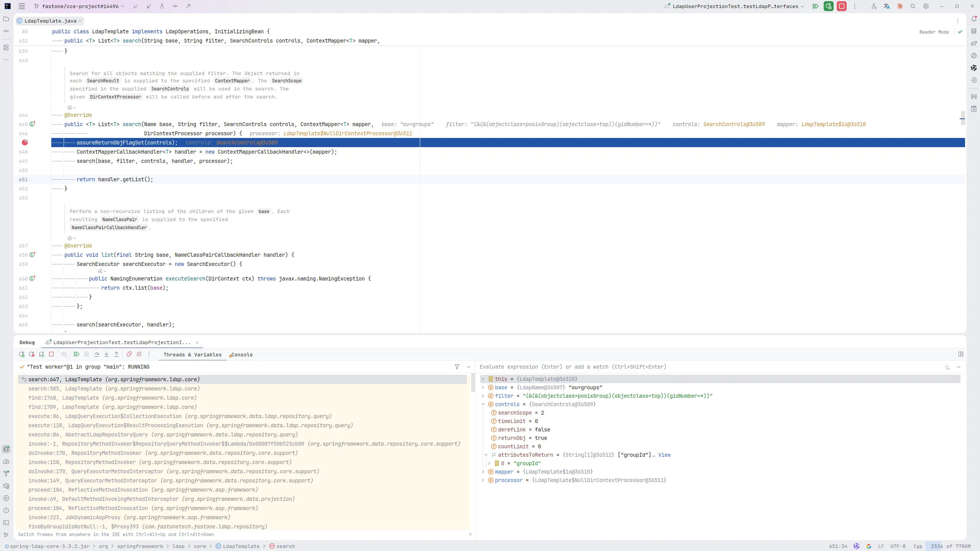This screenshot has width=980, height=551.
Task: Open Search Everywhere magnifier icon
Action: 913,6
